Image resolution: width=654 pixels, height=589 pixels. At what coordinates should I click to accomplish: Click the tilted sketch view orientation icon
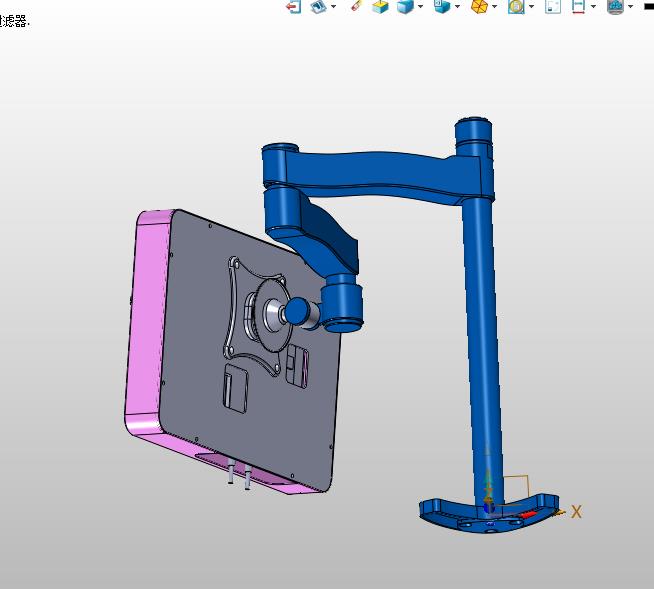(318, 6)
